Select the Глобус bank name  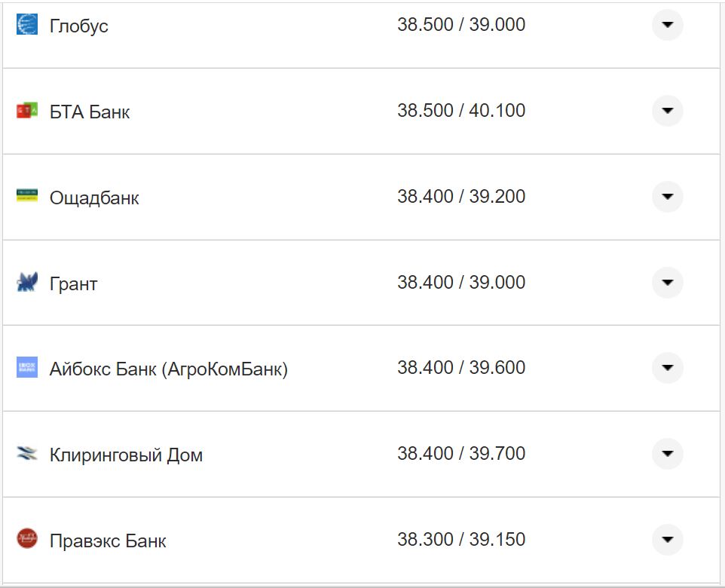(x=78, y=26)
